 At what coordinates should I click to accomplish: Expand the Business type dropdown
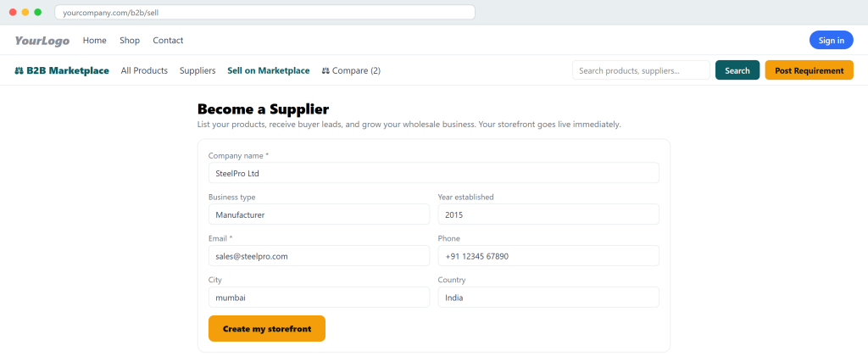pyautogui.click(x=319, y=214)
